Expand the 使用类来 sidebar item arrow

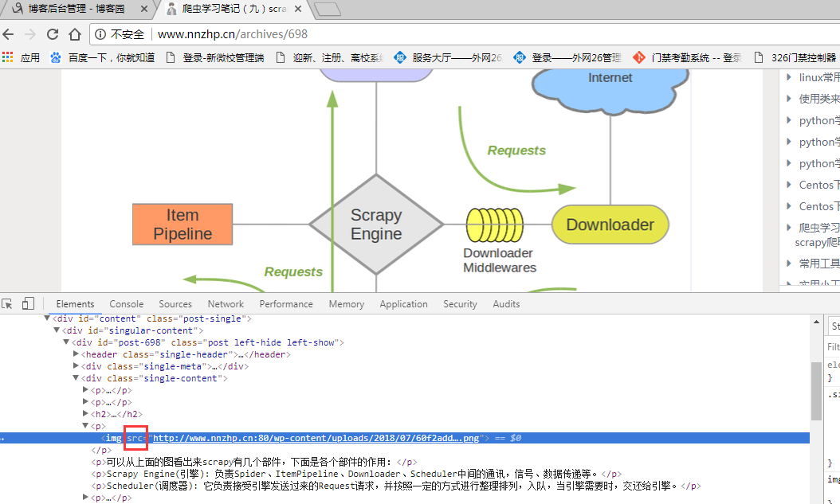point(788,99)
